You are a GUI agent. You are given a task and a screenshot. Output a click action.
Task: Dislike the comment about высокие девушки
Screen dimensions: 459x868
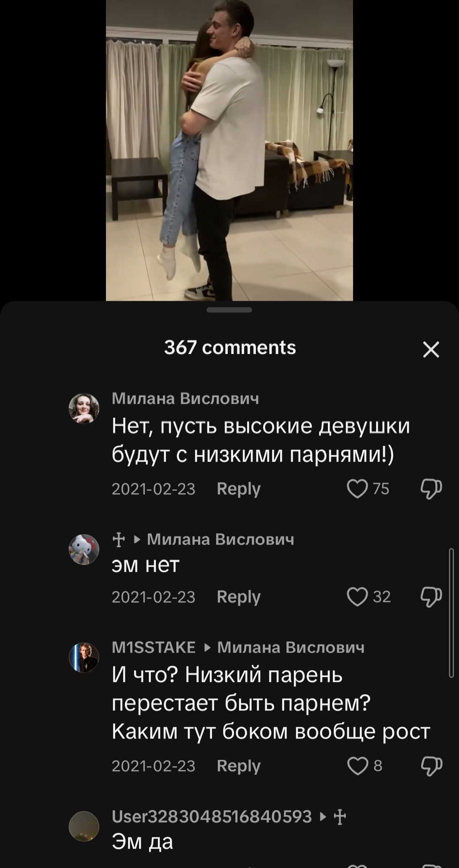coord(431,489)
